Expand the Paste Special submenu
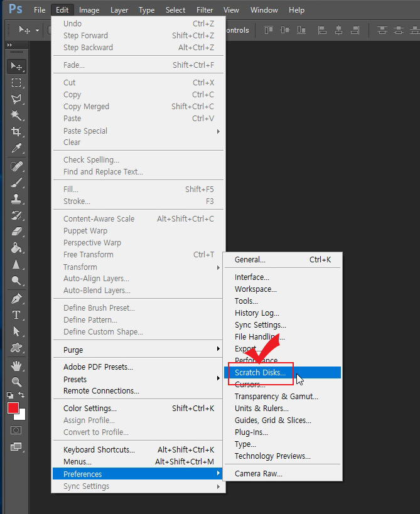420x514 pixels. click(x=218, y=131)
